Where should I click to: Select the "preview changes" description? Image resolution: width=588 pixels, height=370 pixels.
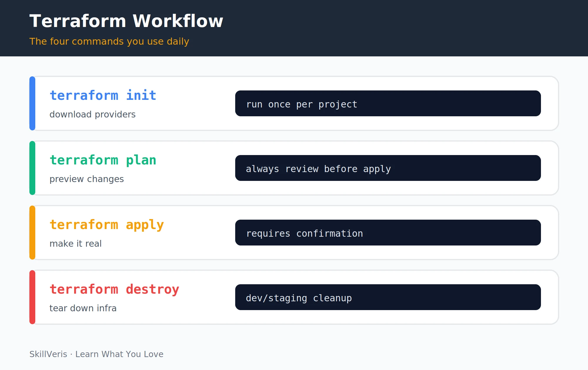86,179
